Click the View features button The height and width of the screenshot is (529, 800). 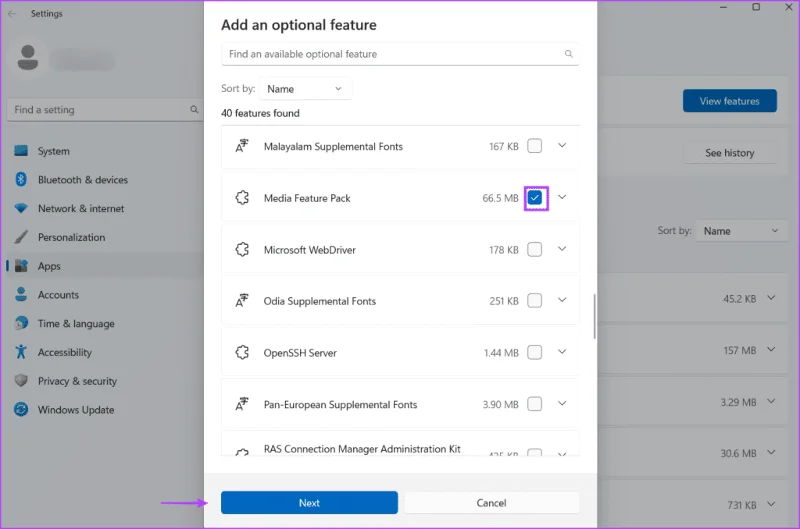[x=730, y=101]
